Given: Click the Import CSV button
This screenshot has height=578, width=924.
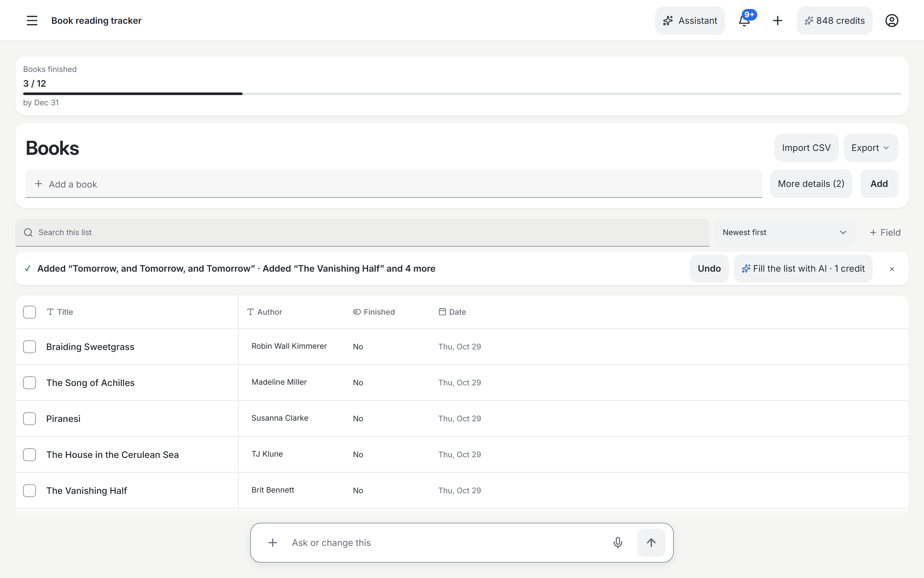Looking at the screenshot, I should click(x=806, y=148).
